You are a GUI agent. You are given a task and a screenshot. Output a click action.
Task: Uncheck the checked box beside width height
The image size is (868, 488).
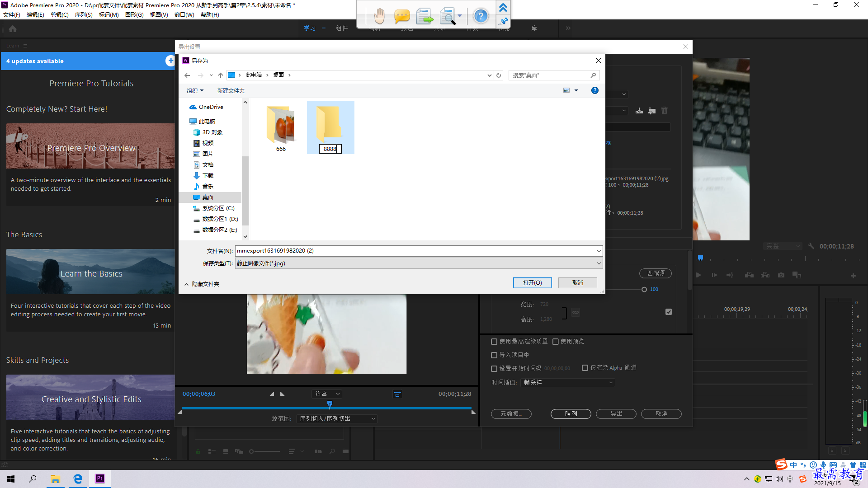tap(669, 312)
